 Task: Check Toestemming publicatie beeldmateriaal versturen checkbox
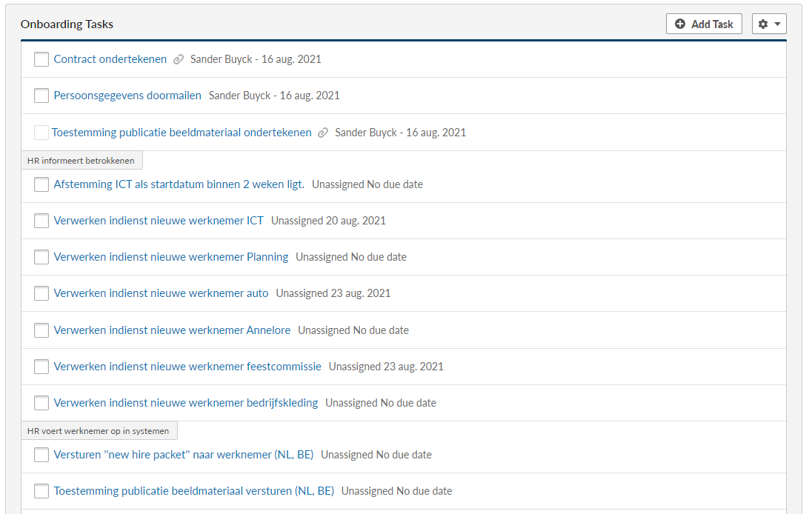click(41, 491)
